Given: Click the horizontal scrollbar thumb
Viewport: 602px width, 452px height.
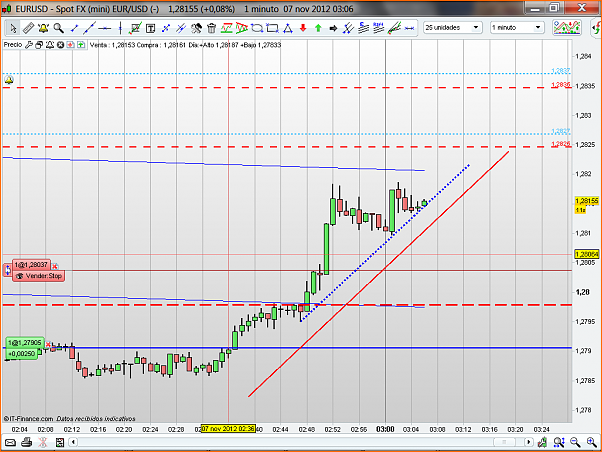Looking at the screenshot, I should click(x=505, y=442).
